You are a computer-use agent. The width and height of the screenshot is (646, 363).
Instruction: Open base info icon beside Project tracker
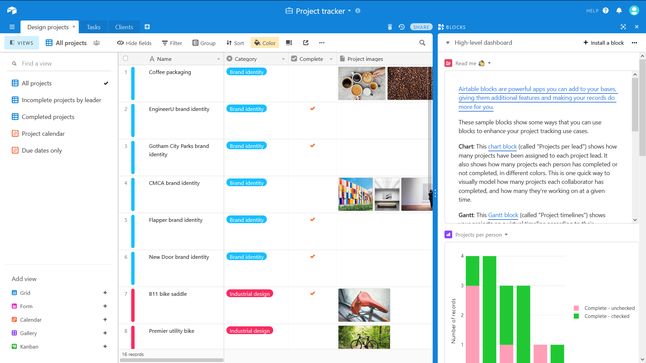[358, 11]
